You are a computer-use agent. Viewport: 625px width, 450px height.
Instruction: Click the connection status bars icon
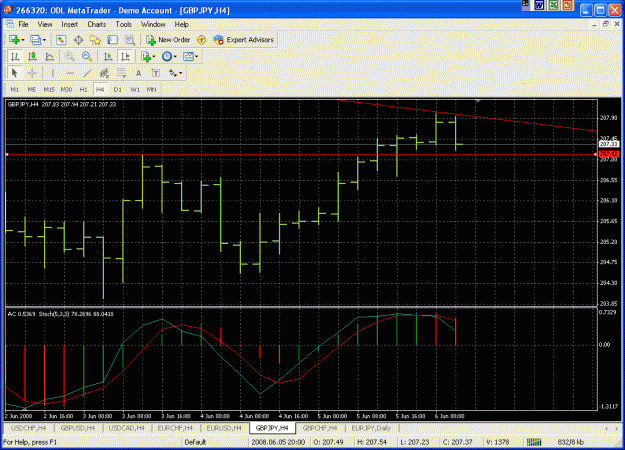[534, 442]
